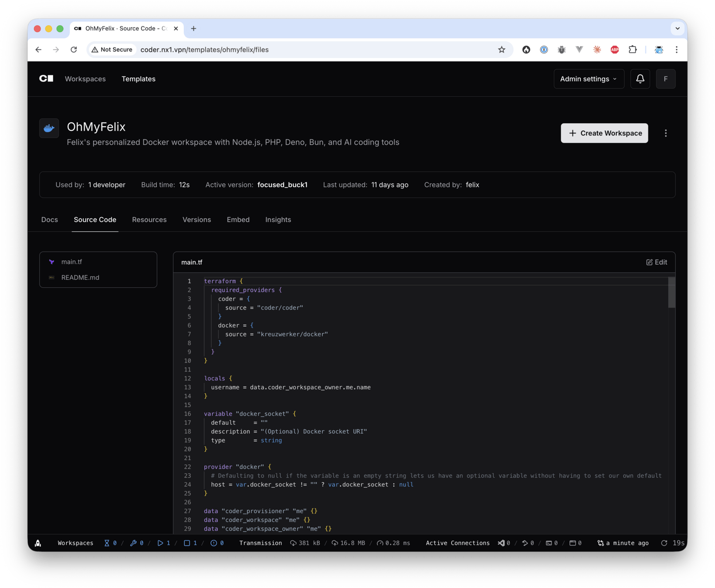Go forward in browser history
The width and height of the screenshot is (715, 588).
[x=56, y=50]
